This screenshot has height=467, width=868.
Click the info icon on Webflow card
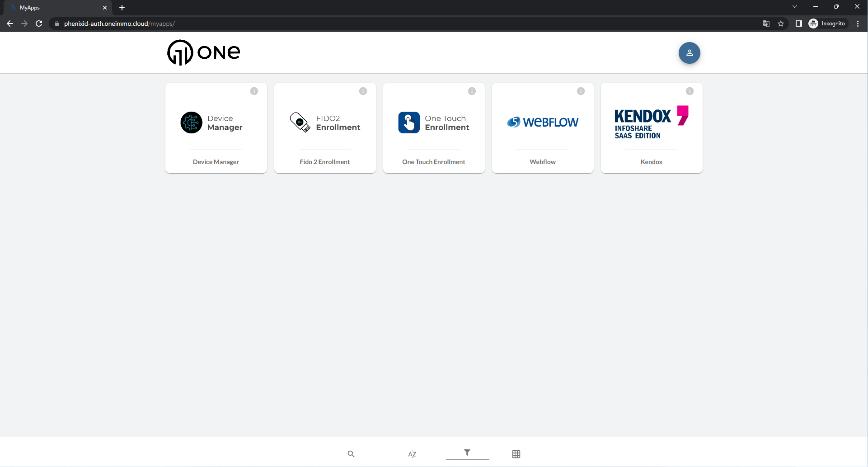tap(581, 91)
